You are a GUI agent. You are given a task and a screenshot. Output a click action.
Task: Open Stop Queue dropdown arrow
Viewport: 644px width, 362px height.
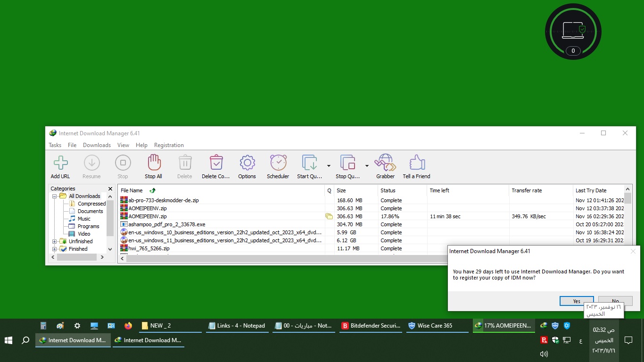[367, 165]
